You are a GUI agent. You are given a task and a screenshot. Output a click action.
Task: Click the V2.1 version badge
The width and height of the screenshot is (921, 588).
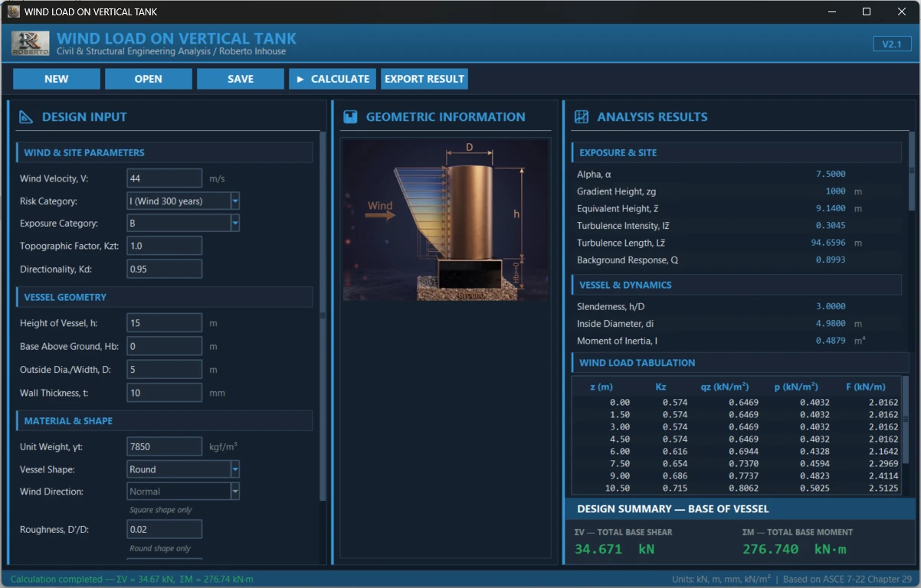point(892,44)
